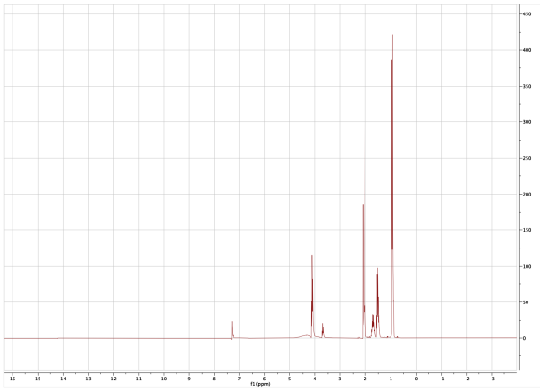Select the x-axis tick label "-2"
Viewport: 540px width, 392px height.
point(466,379)
